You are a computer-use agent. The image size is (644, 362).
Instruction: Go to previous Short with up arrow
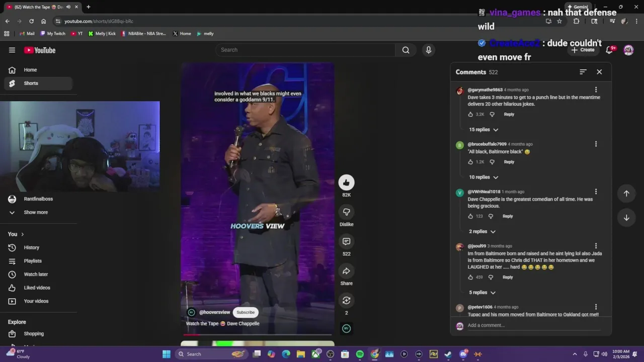pyautogui.click(x=626, y=194)
